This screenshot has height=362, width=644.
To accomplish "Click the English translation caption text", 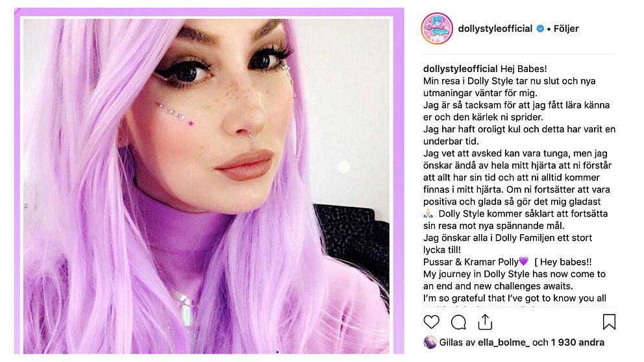I will (515, 280).
